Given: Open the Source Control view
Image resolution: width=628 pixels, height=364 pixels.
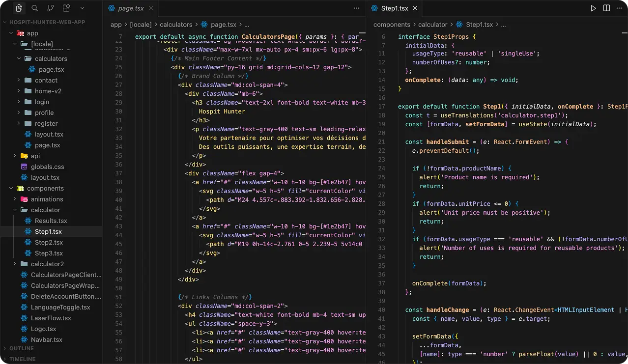Looking at the screenshot, I should tap(51, 8).
